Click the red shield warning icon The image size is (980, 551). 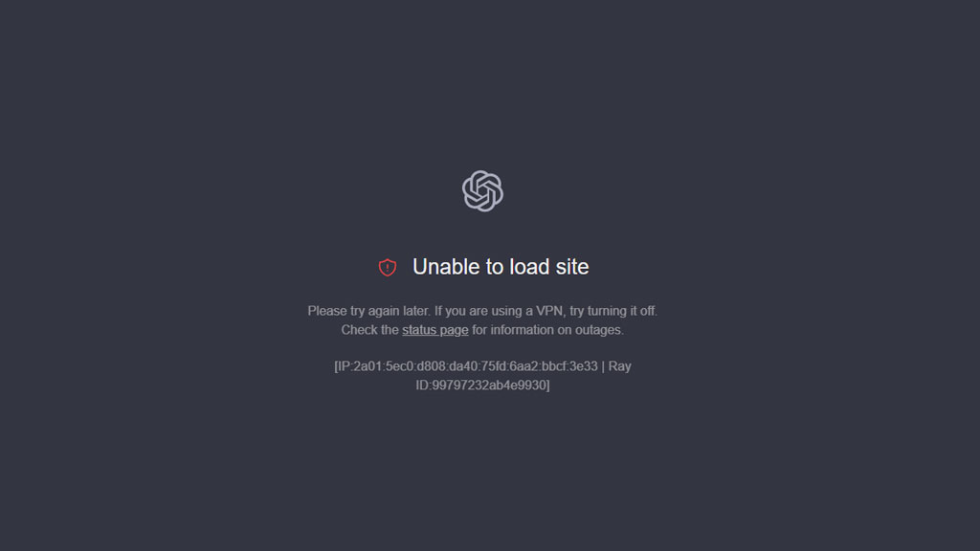[x=388, y=268]
